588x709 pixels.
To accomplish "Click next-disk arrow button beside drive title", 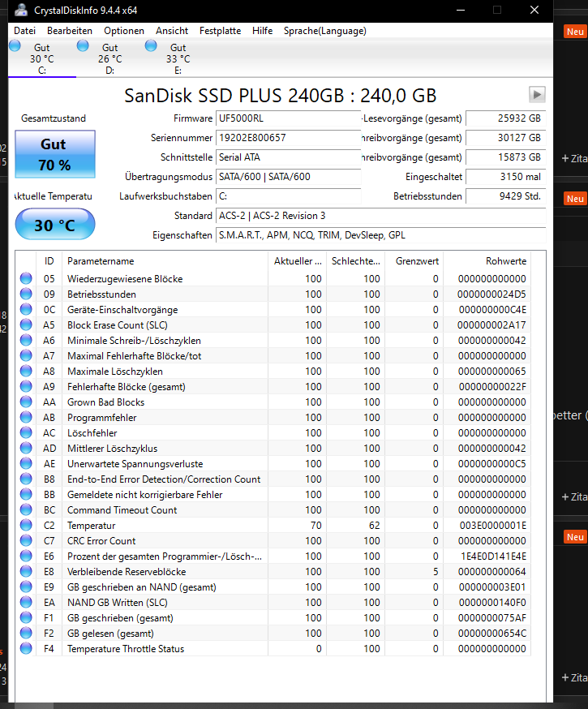I will pos(537,95).
